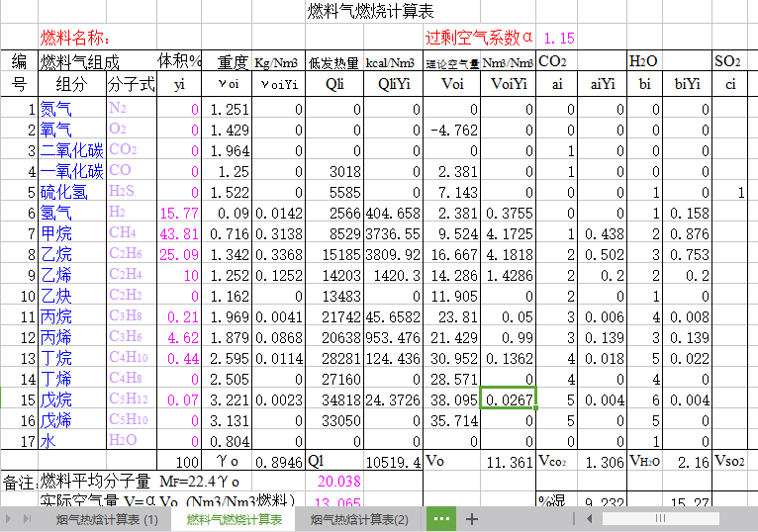Open the green more-sheets ellipsis button
Screen dimensions: 758x532
coord(442,519)
